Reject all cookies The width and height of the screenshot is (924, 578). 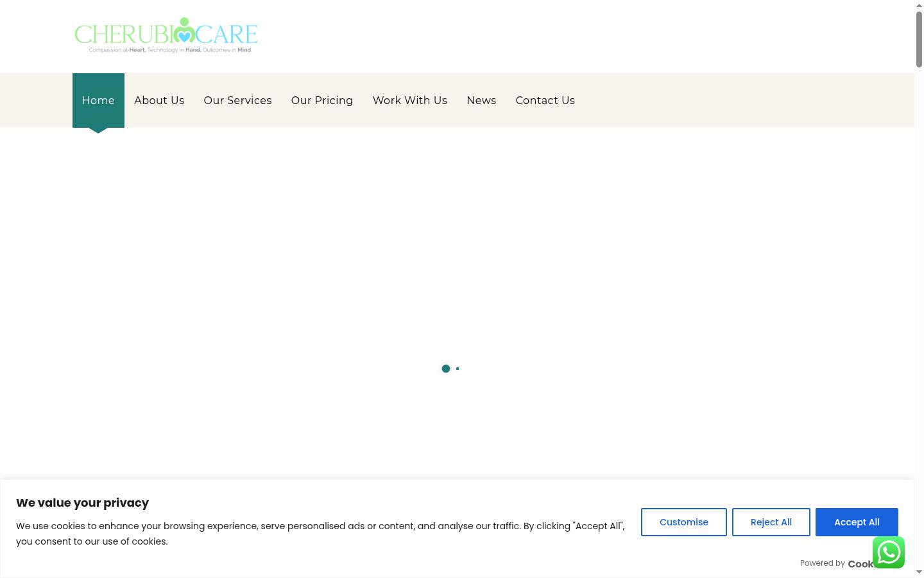point(771,522)
